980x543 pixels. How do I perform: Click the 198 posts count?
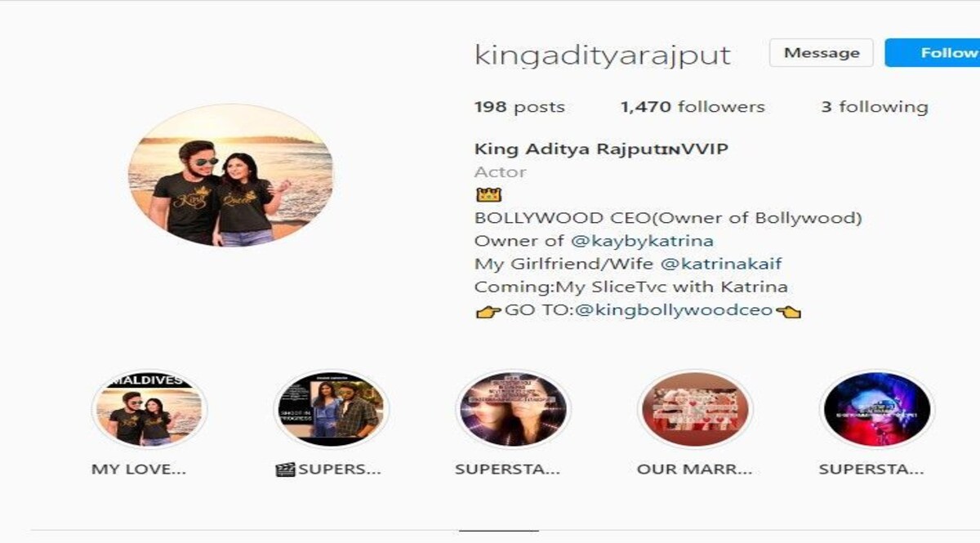pyautogui.click(x=519, y=107)
